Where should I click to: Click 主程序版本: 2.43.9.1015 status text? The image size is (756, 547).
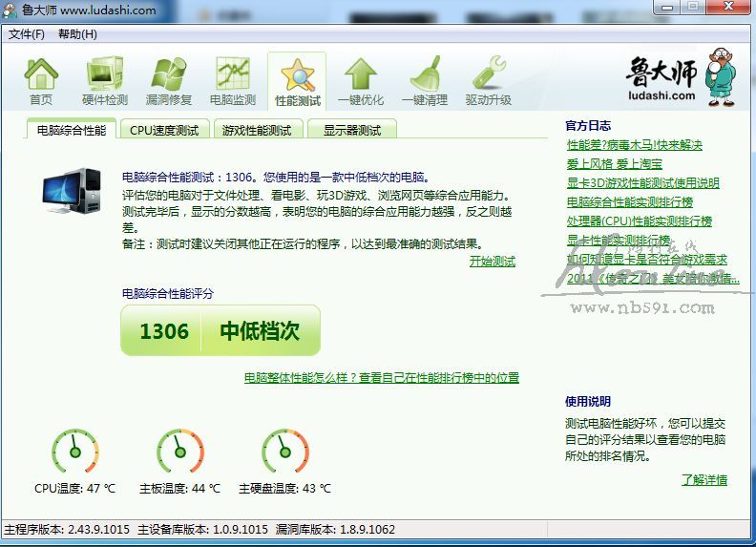coord(67,530)
